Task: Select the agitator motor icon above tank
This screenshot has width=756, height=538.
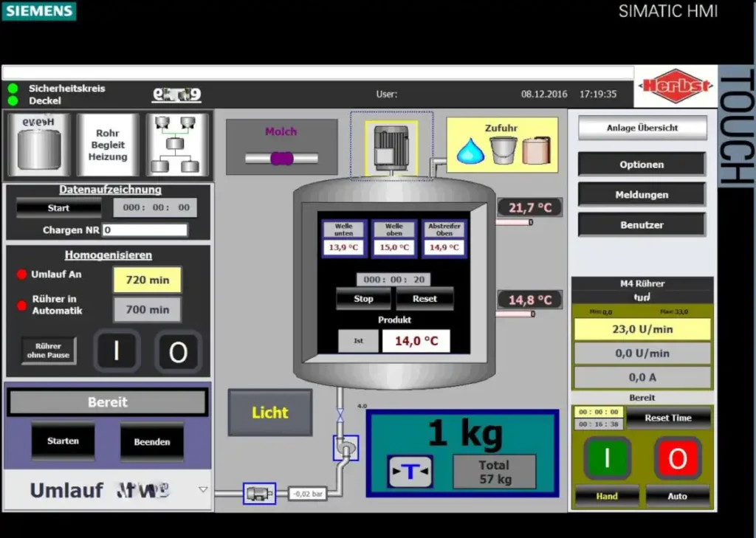Action: [x=391, y=148]
